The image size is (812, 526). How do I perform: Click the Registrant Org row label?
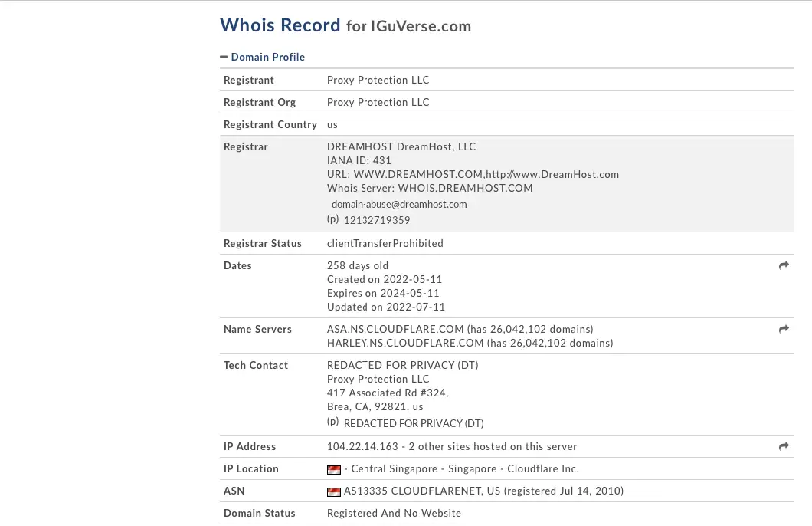coord(260,102)
